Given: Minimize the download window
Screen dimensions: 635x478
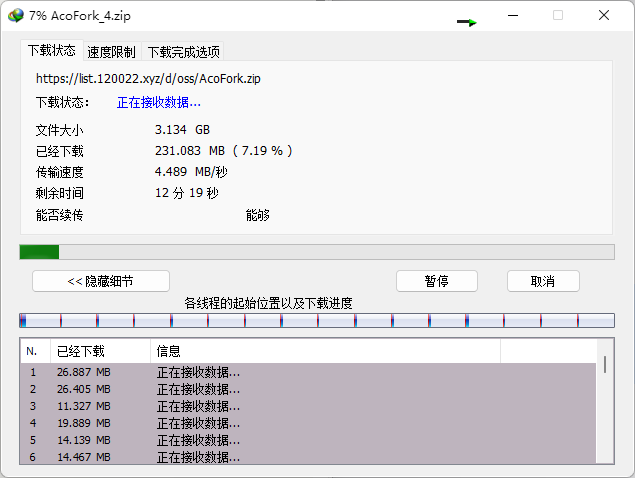Looking at the screenshot, I should 513,16.
